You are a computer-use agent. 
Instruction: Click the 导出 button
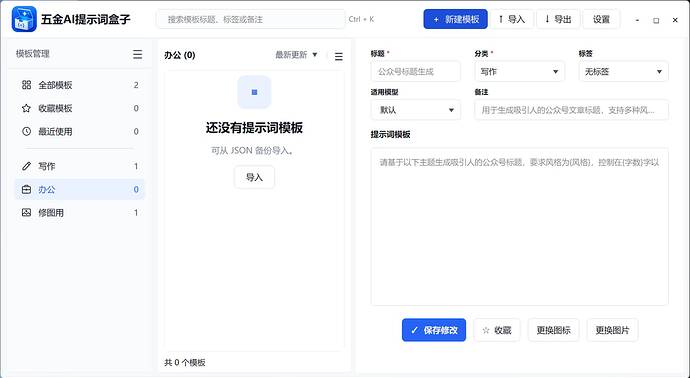click(x=558, y=19)
